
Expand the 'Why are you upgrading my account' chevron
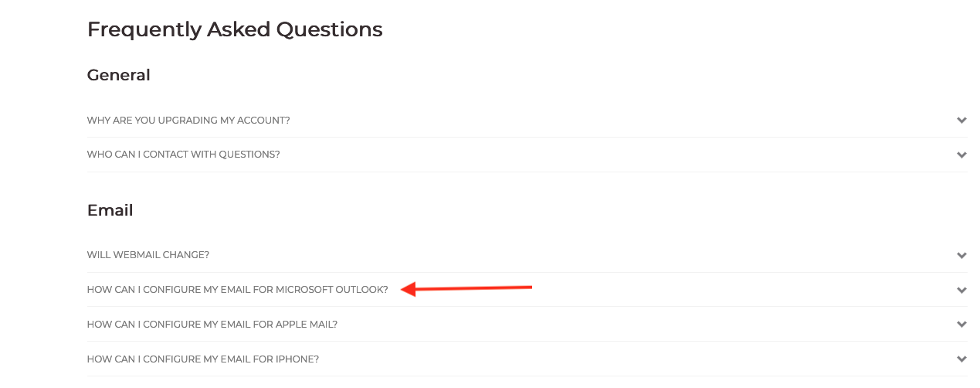click(961, 121)
